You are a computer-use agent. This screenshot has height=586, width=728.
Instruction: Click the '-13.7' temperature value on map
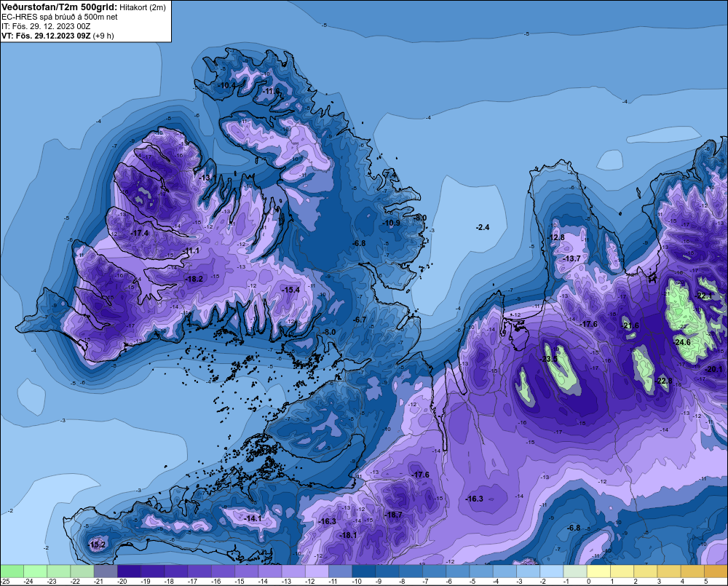[571, 258]
